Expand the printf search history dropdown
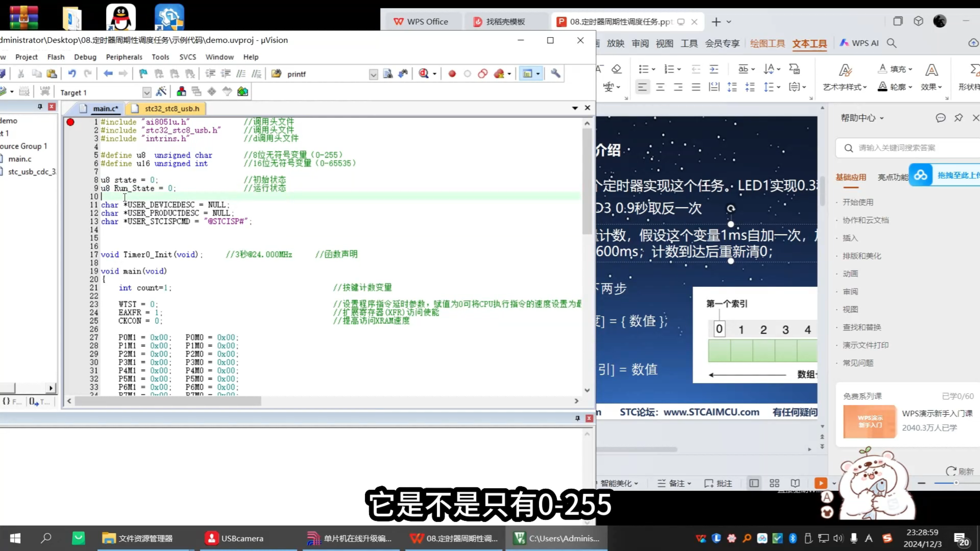Viewport: 980px width, 551px height. click(x=374, y=74)
